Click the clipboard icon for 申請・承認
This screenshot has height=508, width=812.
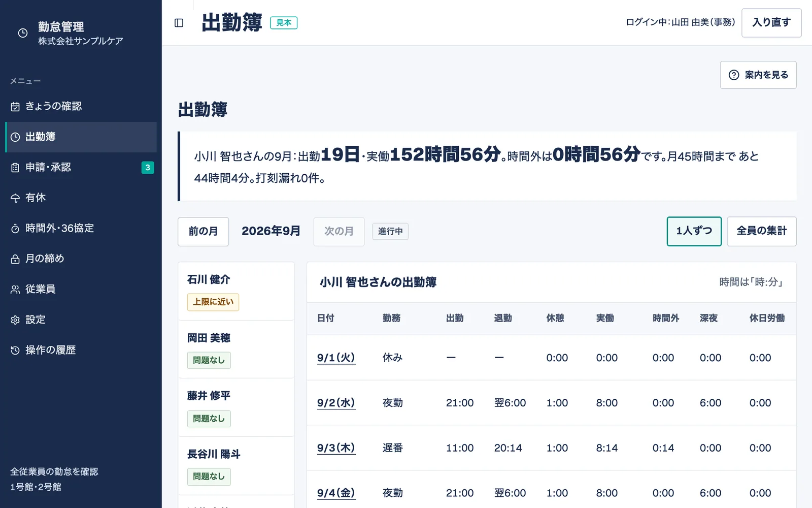coord(15,168)
